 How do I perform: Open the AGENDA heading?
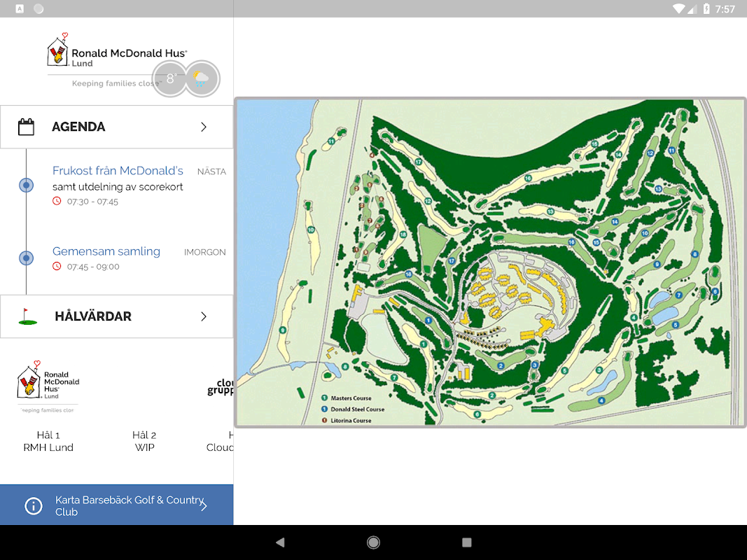coord(78,127)
